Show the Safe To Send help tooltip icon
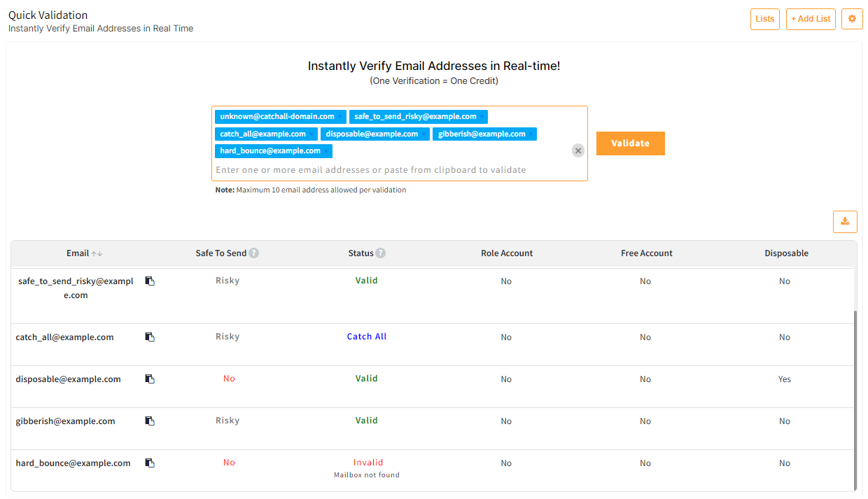Viewport: 868px width, 499px height. pyautogui.click(x=254, y=253)
